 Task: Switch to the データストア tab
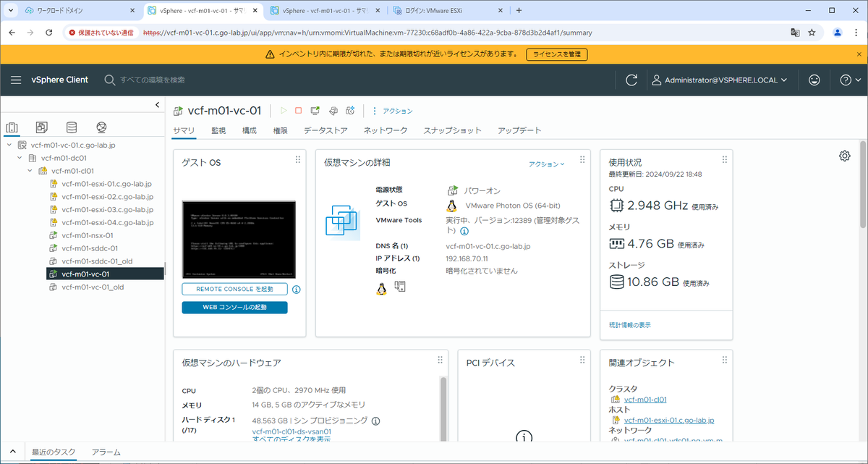tap(325, 130)
